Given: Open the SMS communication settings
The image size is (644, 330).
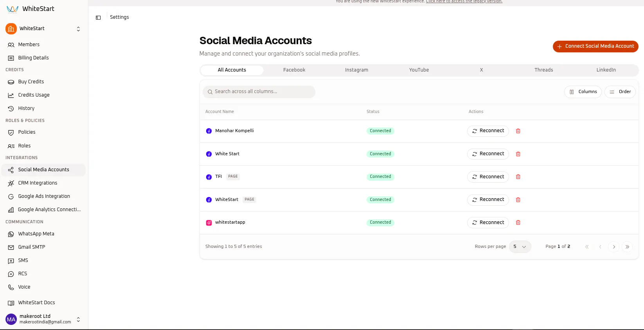Looking at the screenshot, I should tap(44, 260).
